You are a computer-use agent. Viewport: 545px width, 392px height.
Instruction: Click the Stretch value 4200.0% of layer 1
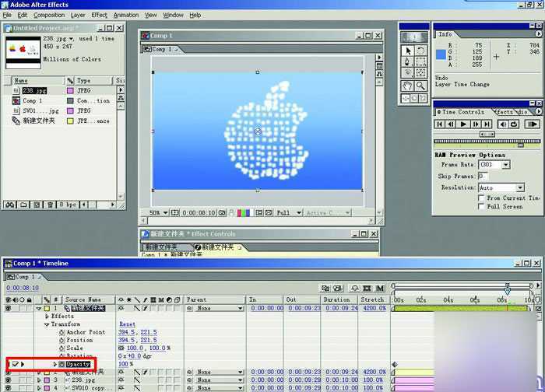(374, 308)
